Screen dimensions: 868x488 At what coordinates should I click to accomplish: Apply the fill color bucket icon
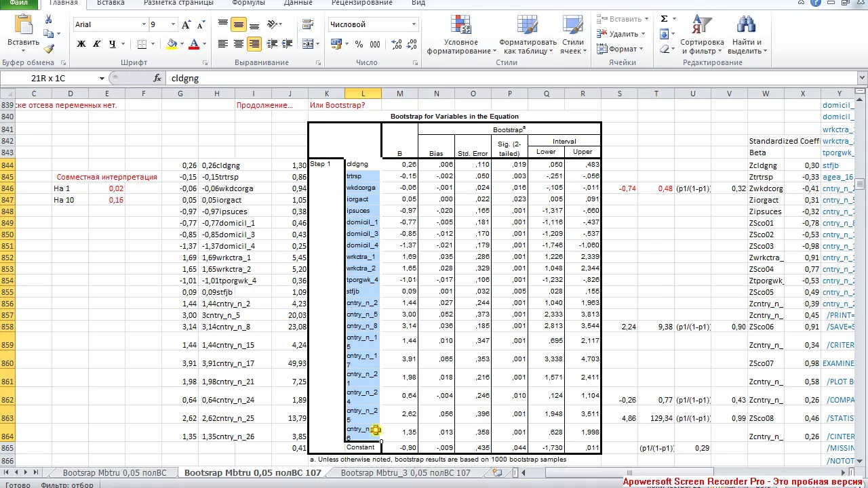point(172,44)
